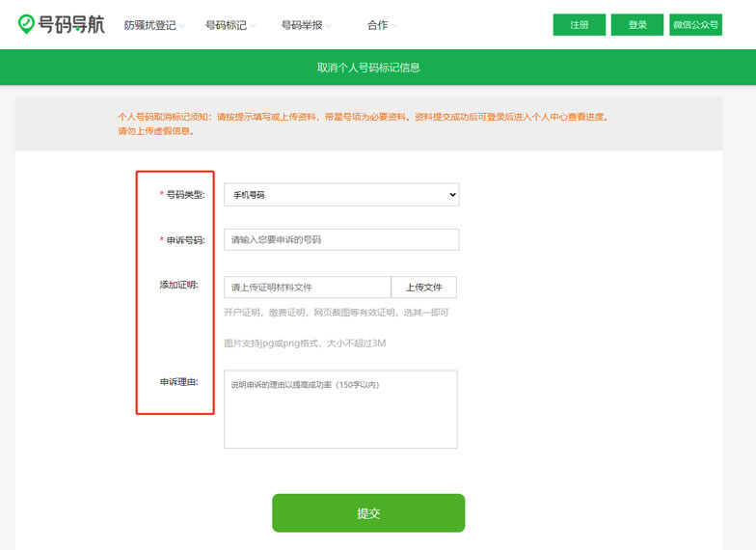Click the 上传文件 button
Screen dimensions: 756x550
pos(423,288)
